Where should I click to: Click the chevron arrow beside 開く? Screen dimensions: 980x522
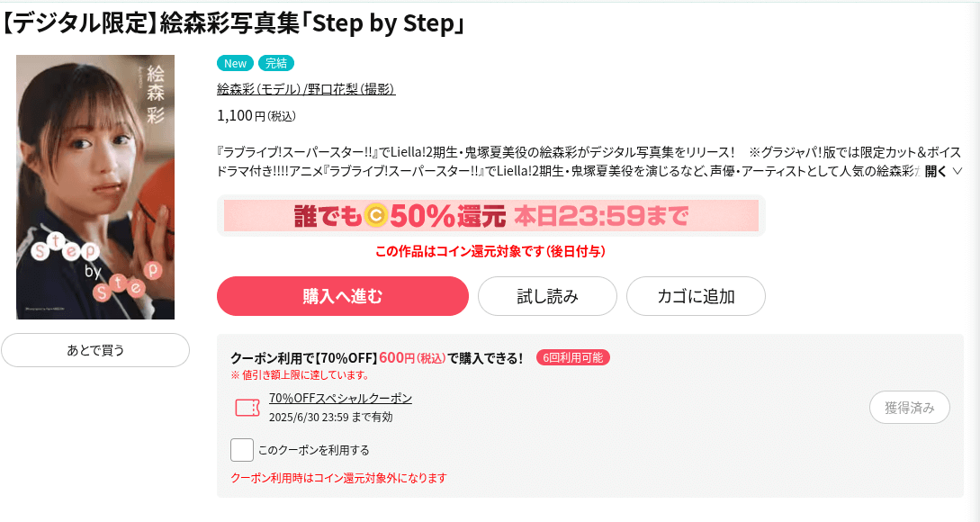click(957, 171)
